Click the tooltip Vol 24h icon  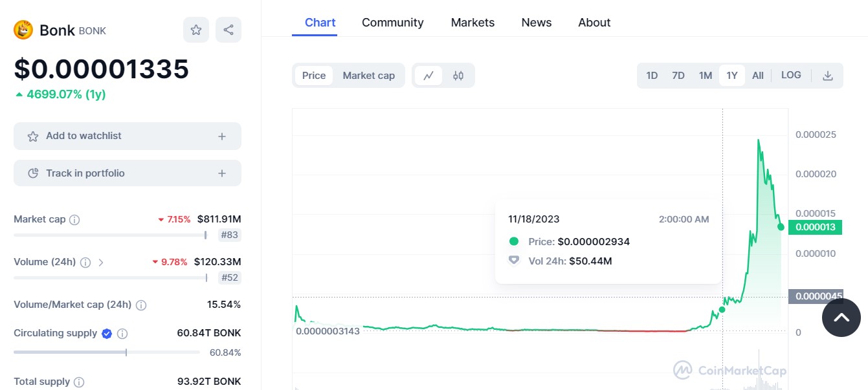pos(514,261)
